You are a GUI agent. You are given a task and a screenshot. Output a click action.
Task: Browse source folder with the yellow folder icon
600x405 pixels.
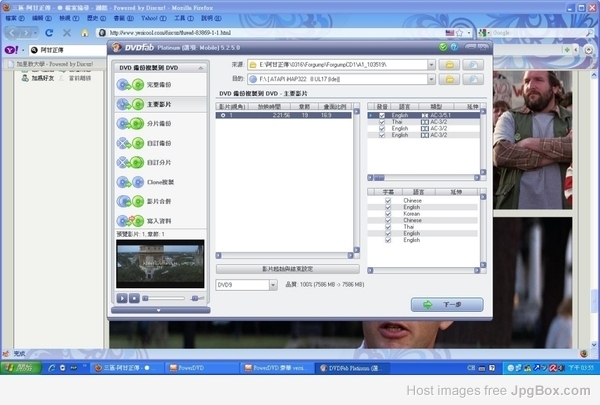click(x=450, y=64)
